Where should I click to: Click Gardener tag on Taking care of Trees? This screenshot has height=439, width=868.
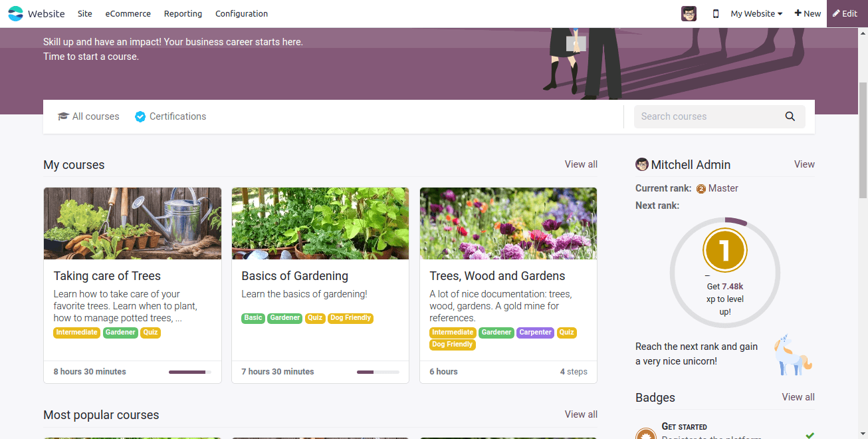(120, 333)
